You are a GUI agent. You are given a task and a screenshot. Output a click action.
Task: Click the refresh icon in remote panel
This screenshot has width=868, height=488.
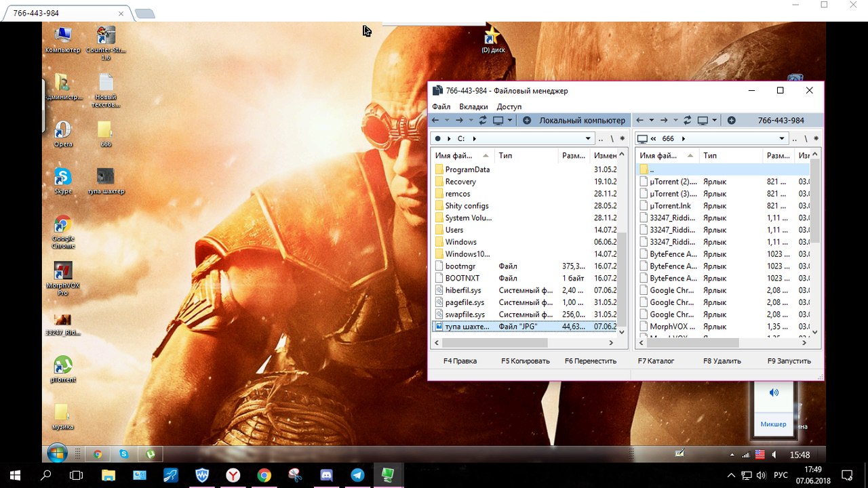tap(687, 121)
